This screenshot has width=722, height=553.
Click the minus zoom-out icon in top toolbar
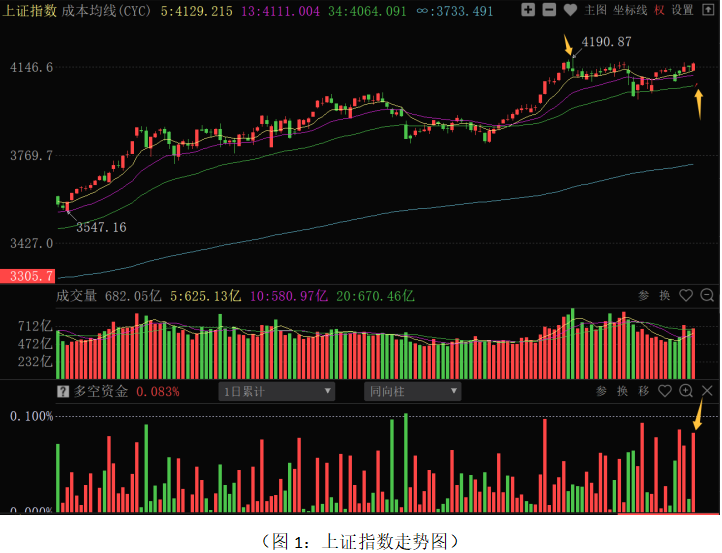click(x=549, y=10)
